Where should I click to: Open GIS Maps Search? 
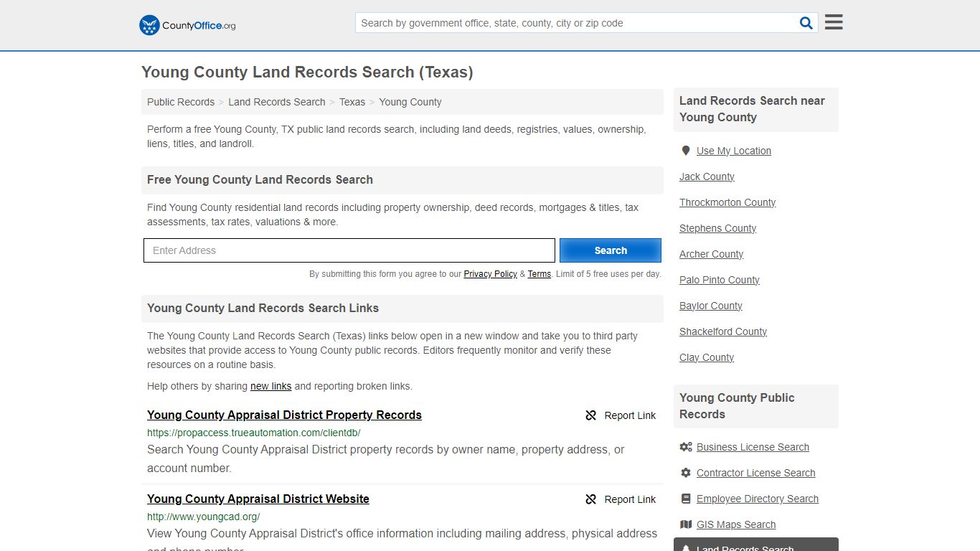click(x=736, y=524)
